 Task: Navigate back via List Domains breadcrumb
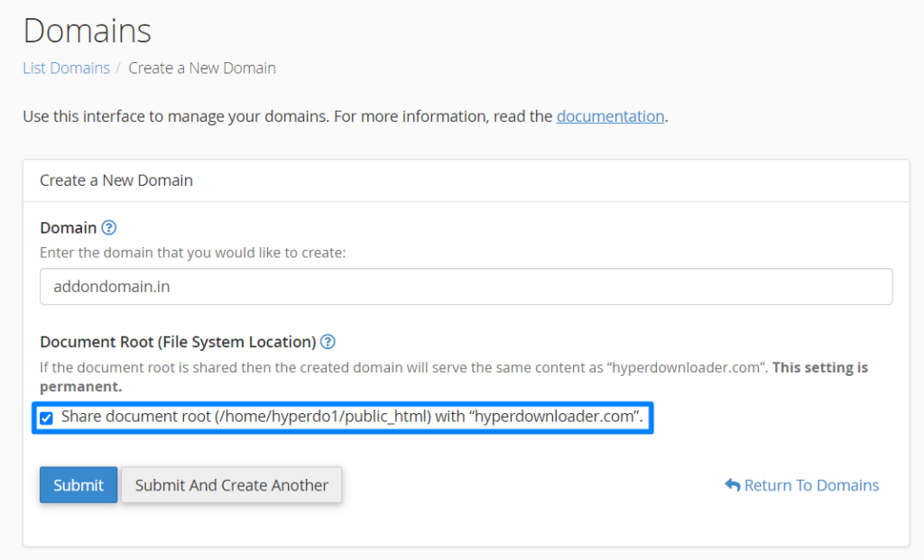[x=66, y=68]
